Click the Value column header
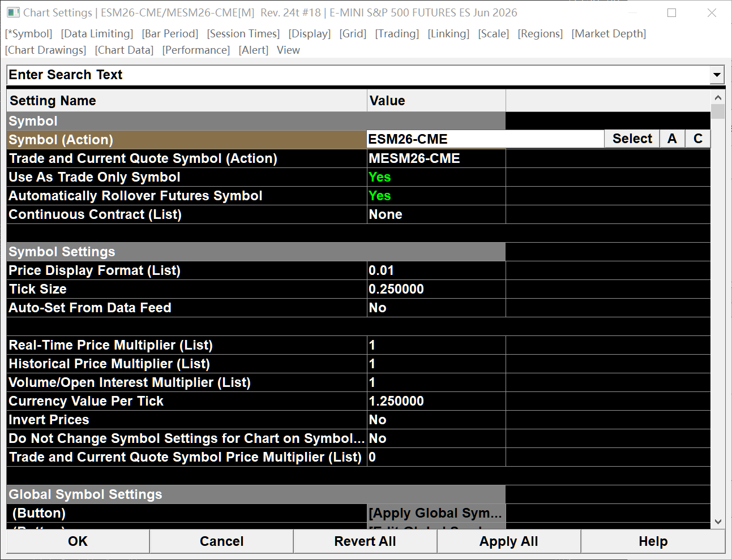The image size is (732, 560). point(436,101)
